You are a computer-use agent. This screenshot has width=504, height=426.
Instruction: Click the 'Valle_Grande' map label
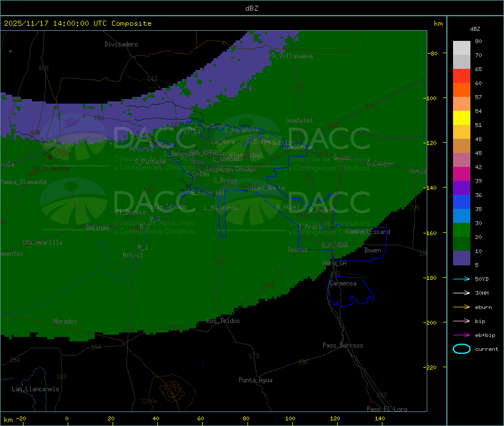point(166,207)
